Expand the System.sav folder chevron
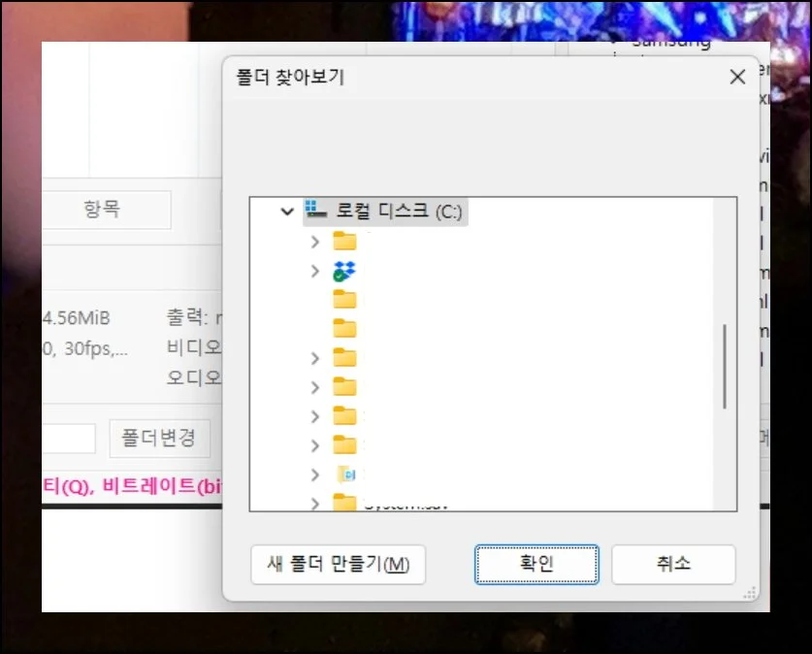This screenshot has width=812, height=654. [314, 504]
